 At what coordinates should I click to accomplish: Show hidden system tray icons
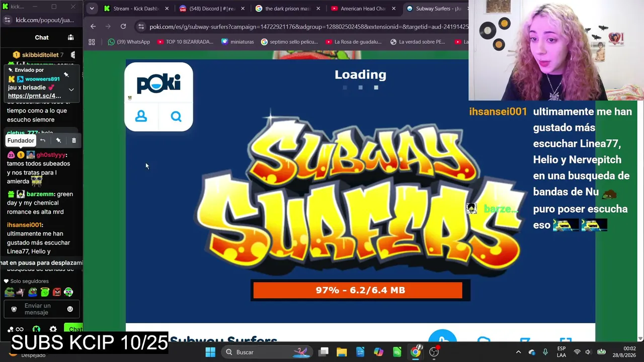point(518,352)
